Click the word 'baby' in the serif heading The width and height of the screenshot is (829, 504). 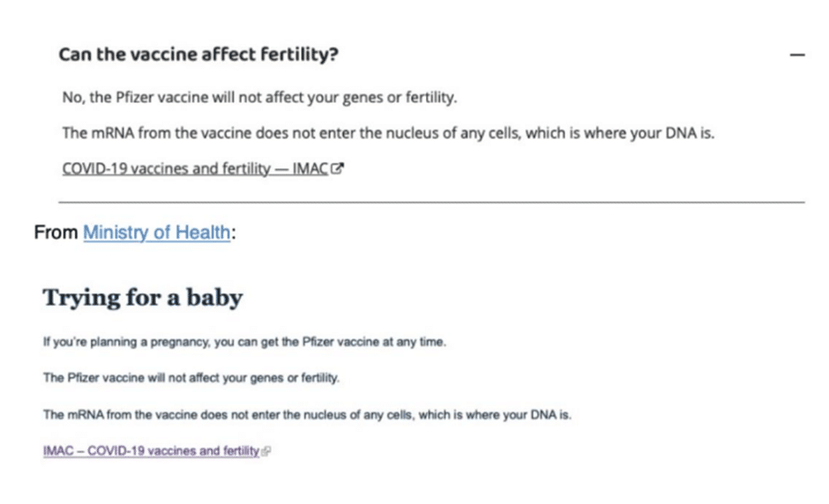214,298
